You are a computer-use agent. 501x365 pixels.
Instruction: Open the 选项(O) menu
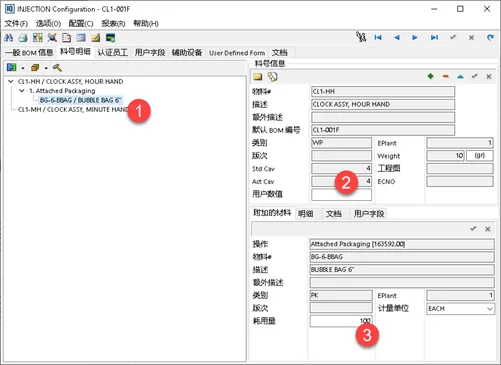tap(48, 23)
